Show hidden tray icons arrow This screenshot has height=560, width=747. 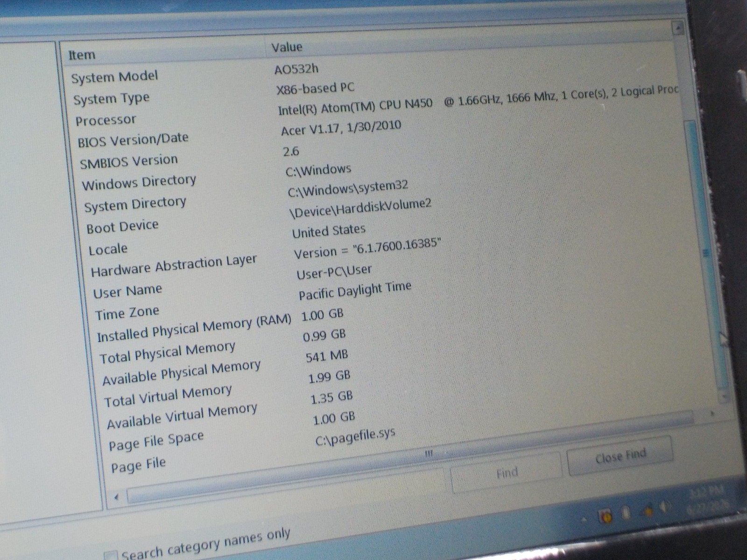coord(584,519)
